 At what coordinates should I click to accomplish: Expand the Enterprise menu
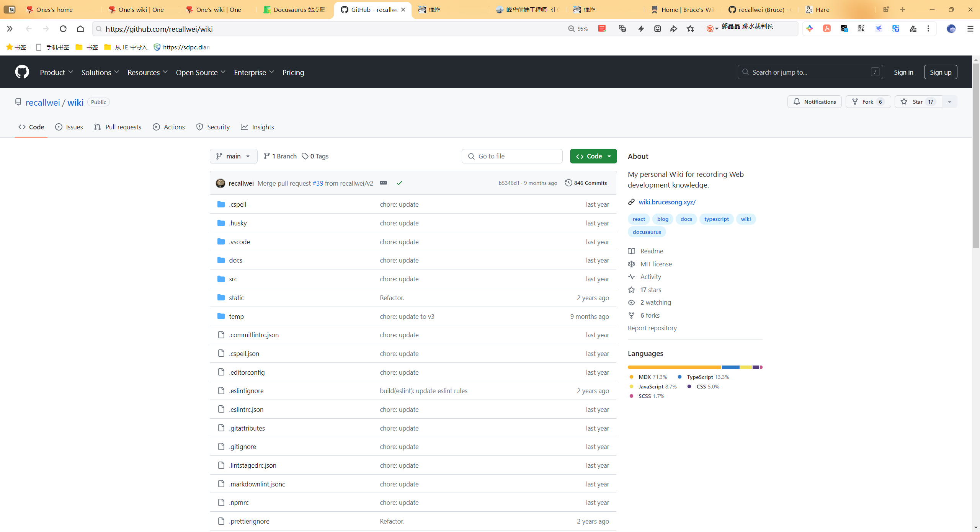coord(254,72)
